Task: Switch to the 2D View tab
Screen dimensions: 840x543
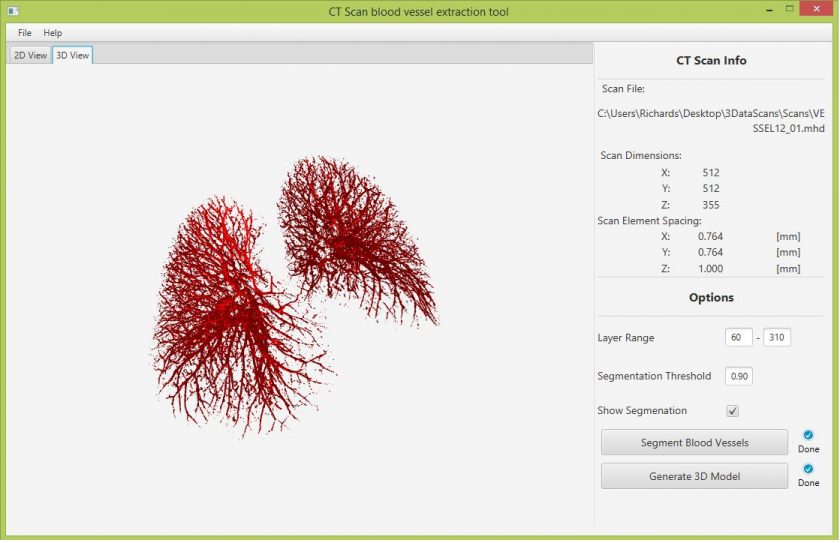Action: tap(30, 55)
